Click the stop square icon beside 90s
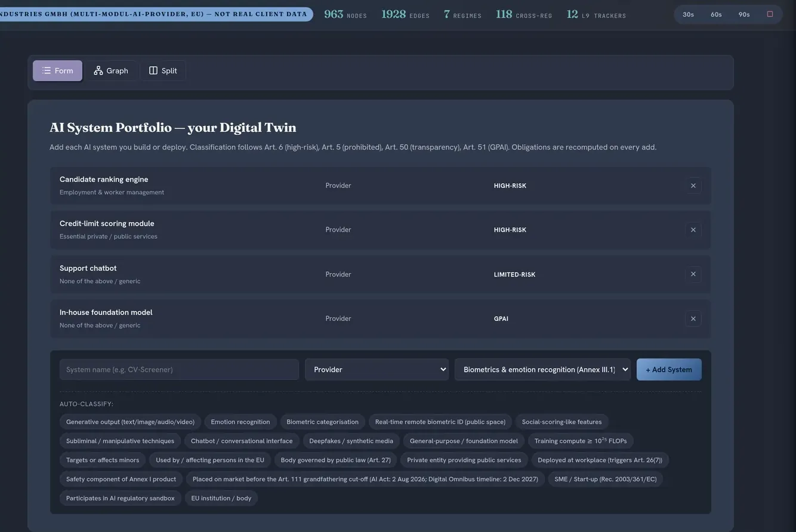Viewport: 796px width, 532px height. pyautogui.click(x=770, y=14)
